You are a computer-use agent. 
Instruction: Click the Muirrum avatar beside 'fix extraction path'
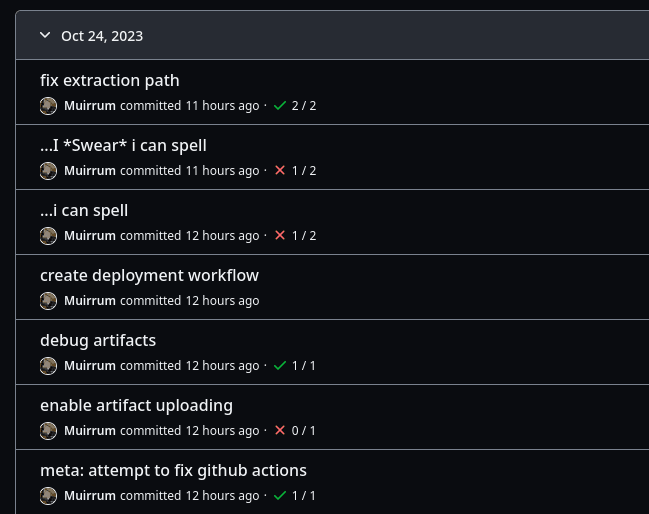(48, 105)
